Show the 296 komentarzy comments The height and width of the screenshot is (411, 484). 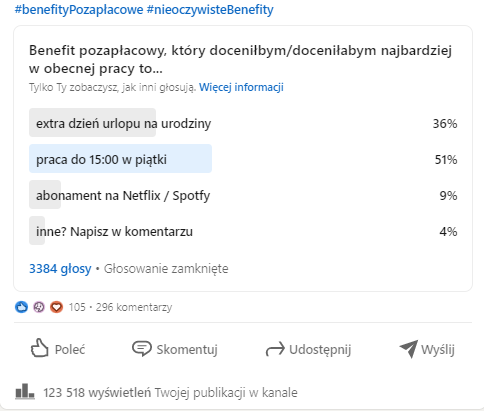coord(134,307)
